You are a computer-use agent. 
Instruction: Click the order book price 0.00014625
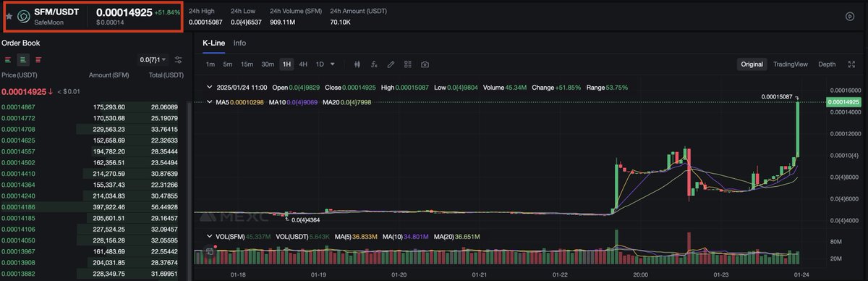[17, 140]
